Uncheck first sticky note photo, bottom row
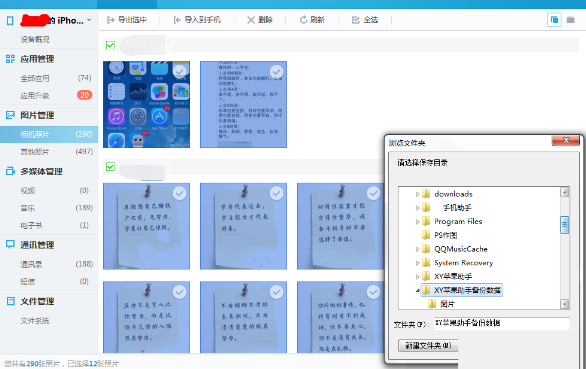This screenshot has width=586, height=369. click(180, 292)
